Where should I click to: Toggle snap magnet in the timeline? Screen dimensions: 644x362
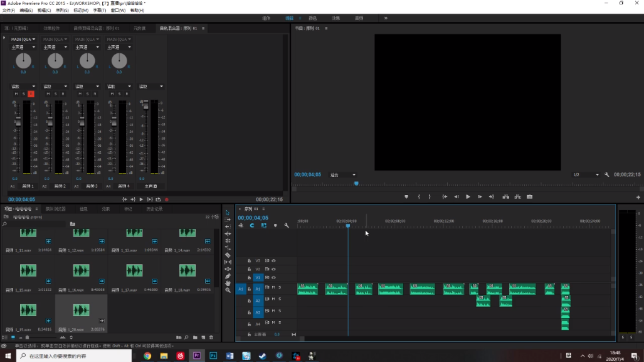coord(251,225)
